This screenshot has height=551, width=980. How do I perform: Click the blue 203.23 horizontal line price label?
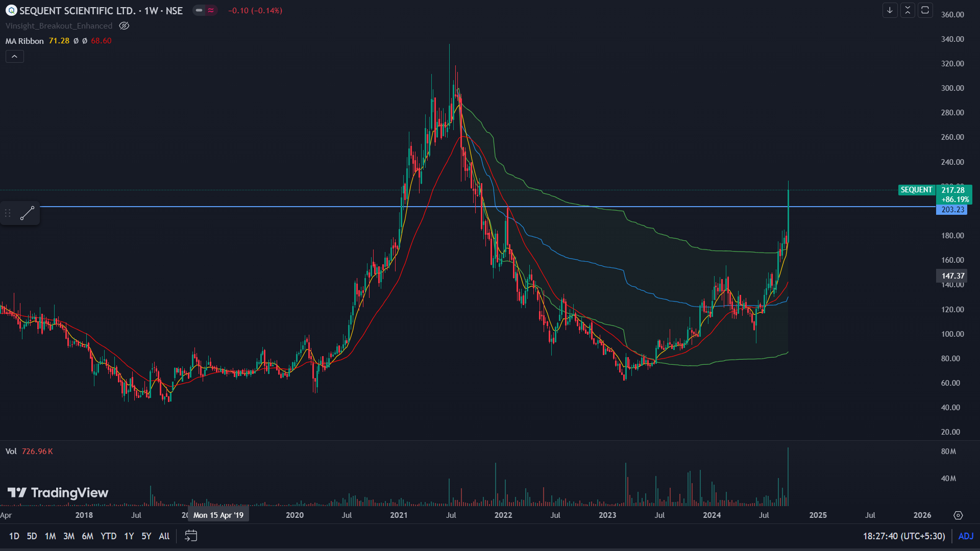coord(952,210)
